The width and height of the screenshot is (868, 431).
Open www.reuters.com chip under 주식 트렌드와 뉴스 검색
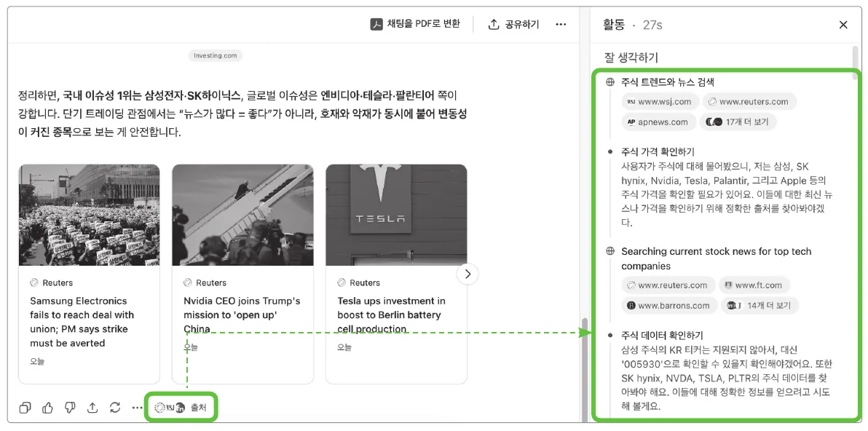(x=749, y=102)
